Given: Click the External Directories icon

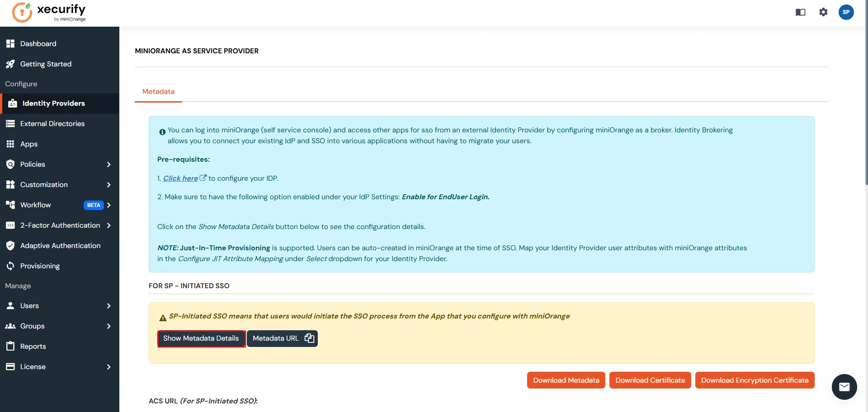Looking at the screenshot, I should coord(10,123).
